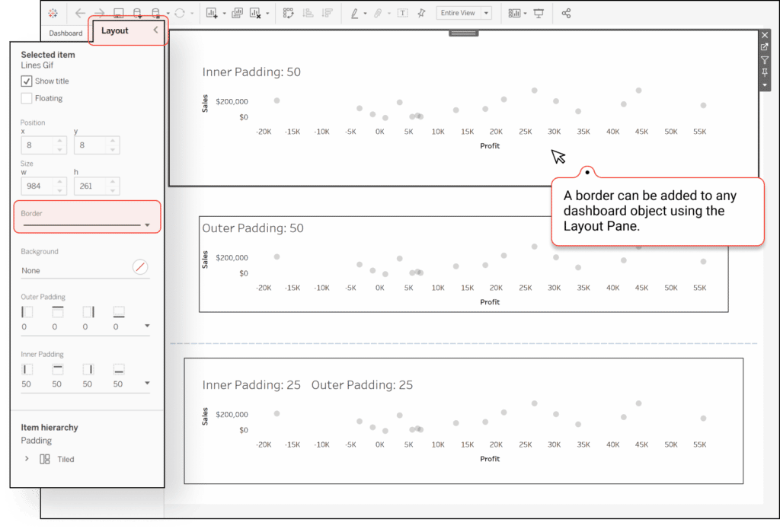Open the Outer Padding options dropdown
Image resolution: width=780 pixels, height=532 pixels.
147,327
